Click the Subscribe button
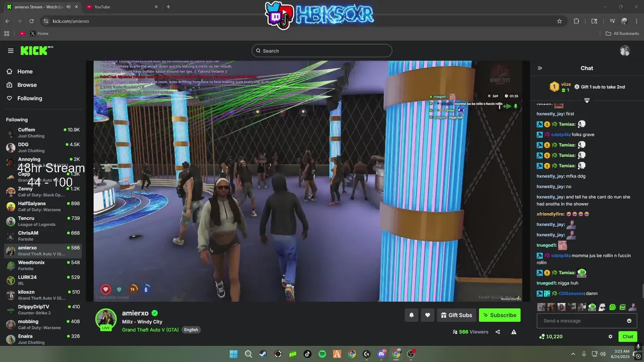Image resolution: width=644 pixels, height=362 pixels. click(500, 315)
